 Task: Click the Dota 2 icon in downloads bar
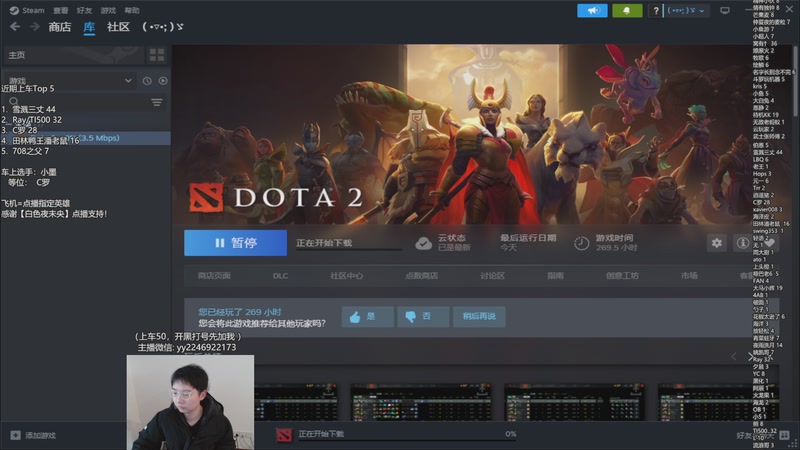(284, 435)
